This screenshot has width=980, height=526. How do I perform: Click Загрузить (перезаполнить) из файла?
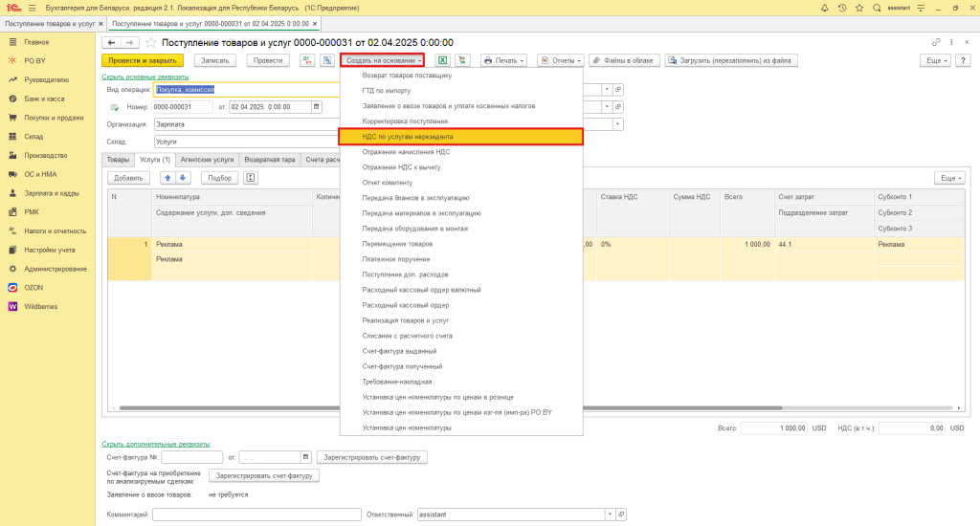coord(730,60)
